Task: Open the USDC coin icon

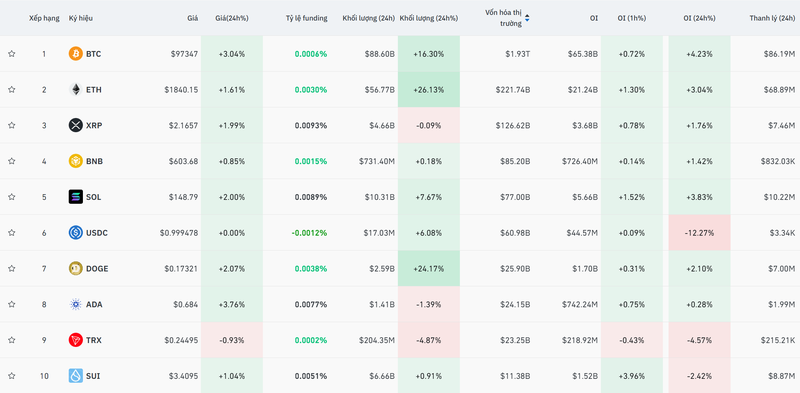Action: coord(76,233)
